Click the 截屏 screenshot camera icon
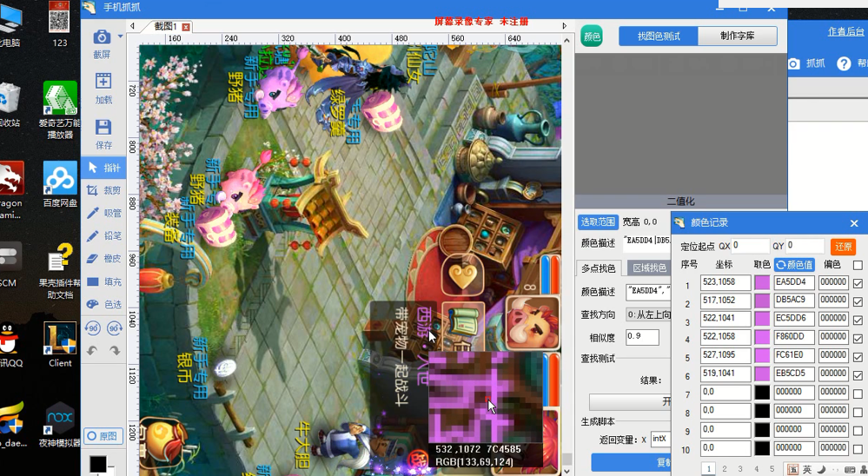Screen dimensions: 868x476 pos(101,37)
